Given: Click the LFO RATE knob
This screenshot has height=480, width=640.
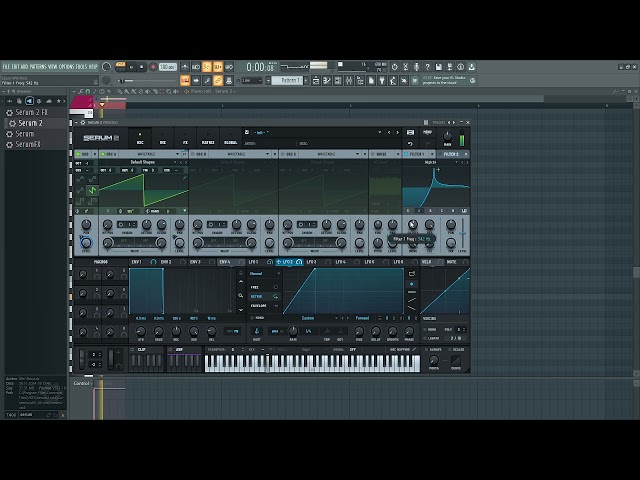Looking at the screenshot, I should [x=293, y=331].
